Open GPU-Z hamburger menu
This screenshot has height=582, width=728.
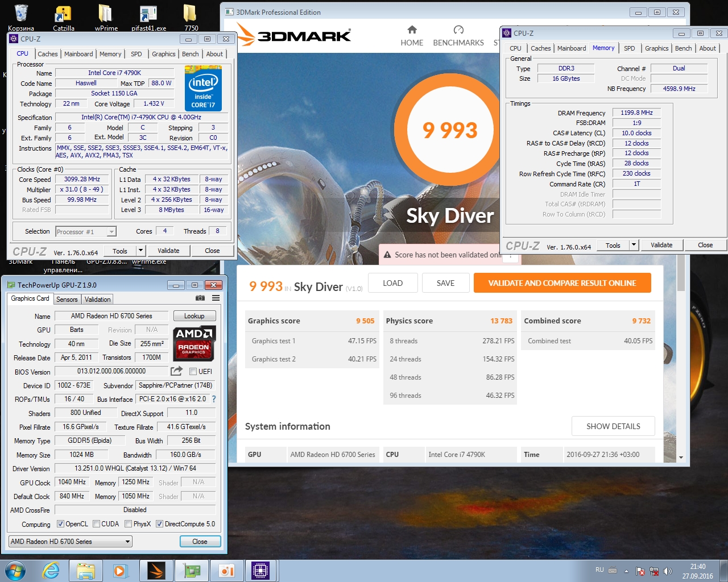[x=216, y=298]
